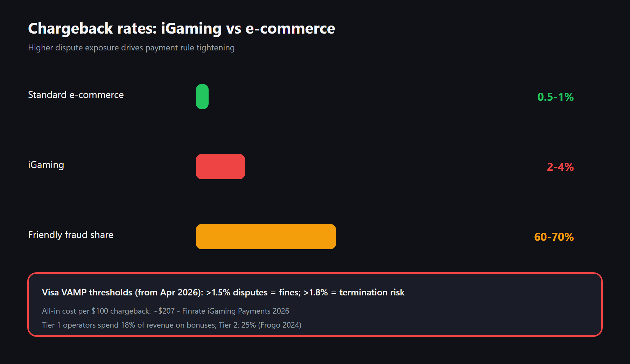This screenshot has height=364, width=630.
Task: Click the orange Friendly fraud share bar
Action: [266, 237]
